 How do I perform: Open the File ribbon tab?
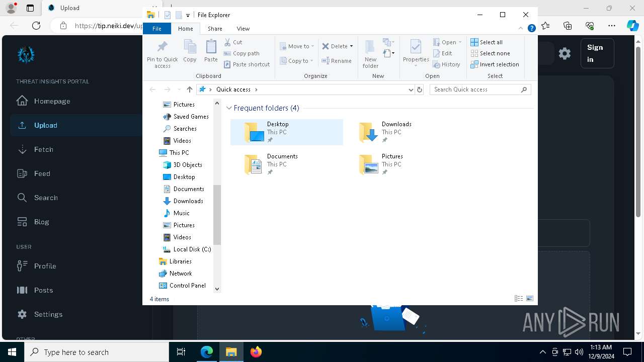[x=157, y=29]
